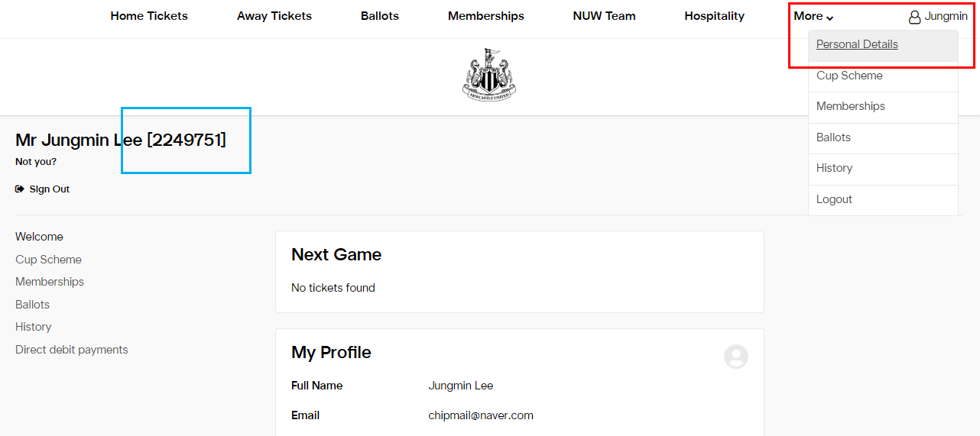Click the Not you? link
Viewport: 980px width, 436px height.
coord(36,162)
